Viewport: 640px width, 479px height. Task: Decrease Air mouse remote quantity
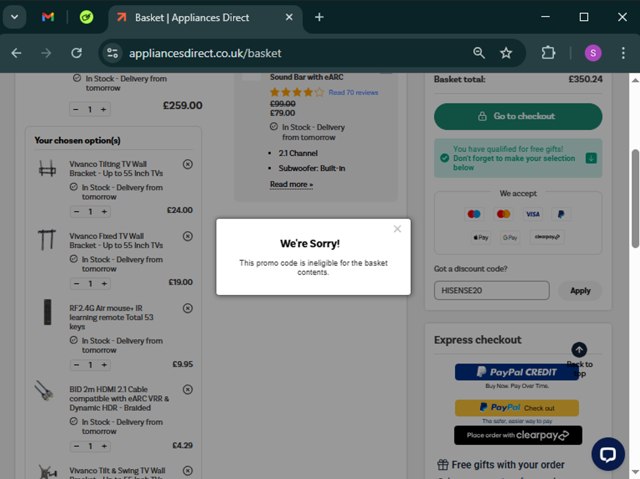point(77,365)
